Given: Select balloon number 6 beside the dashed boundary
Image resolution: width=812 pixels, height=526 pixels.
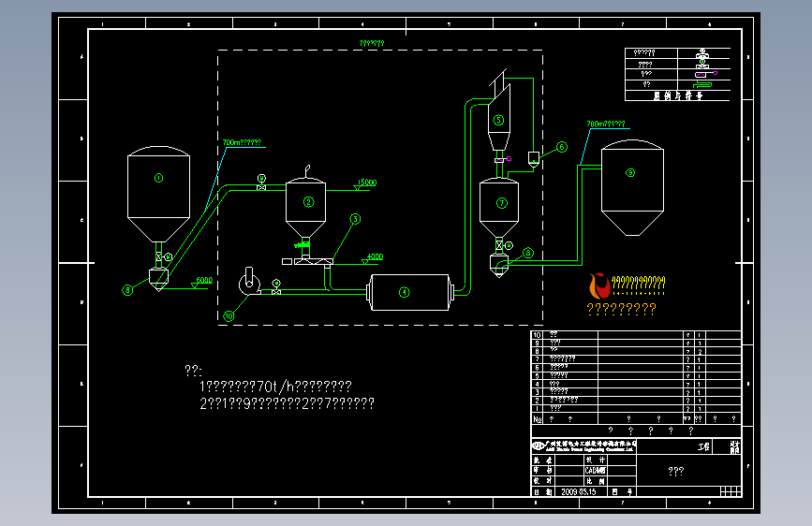Looking at the screenshot, I should tap(562, 147).
